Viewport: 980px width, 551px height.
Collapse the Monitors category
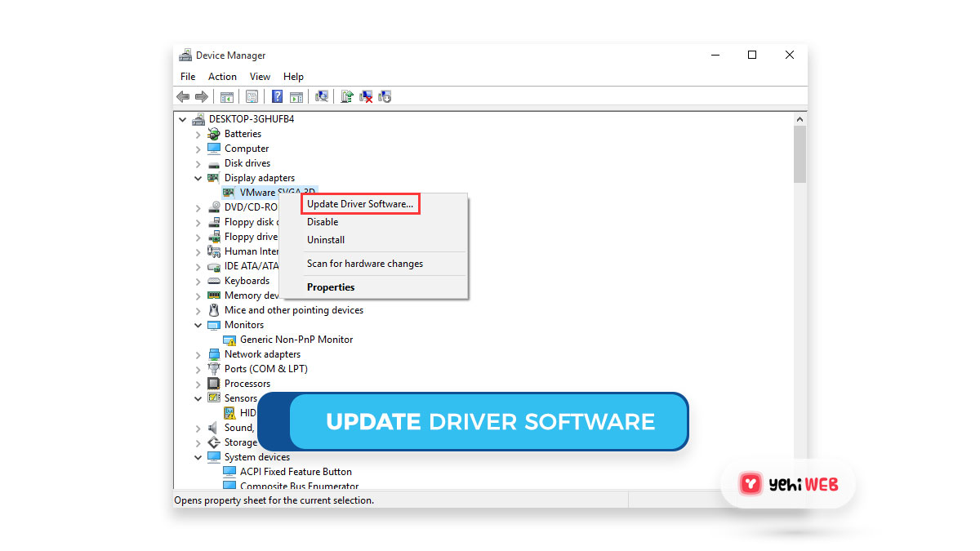[x=198, y=325]
